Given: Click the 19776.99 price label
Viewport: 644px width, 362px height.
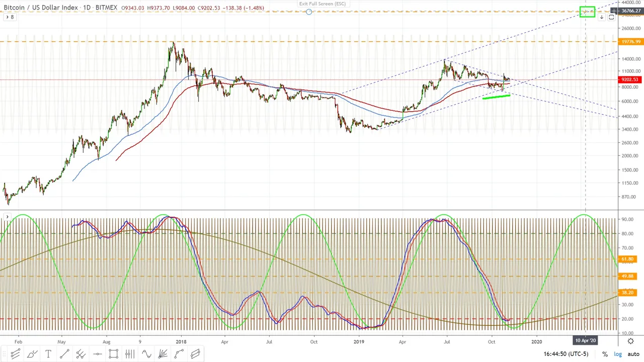Looking at the screenshot, I should pyautogui.click(x=631, y=42).
